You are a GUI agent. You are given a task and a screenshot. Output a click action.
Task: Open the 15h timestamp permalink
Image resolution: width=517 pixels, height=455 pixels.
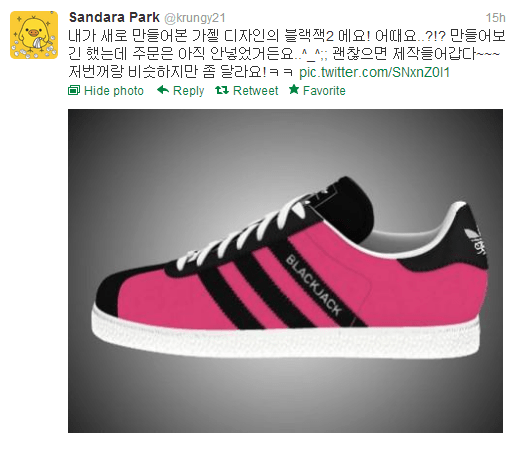[495, 18]
